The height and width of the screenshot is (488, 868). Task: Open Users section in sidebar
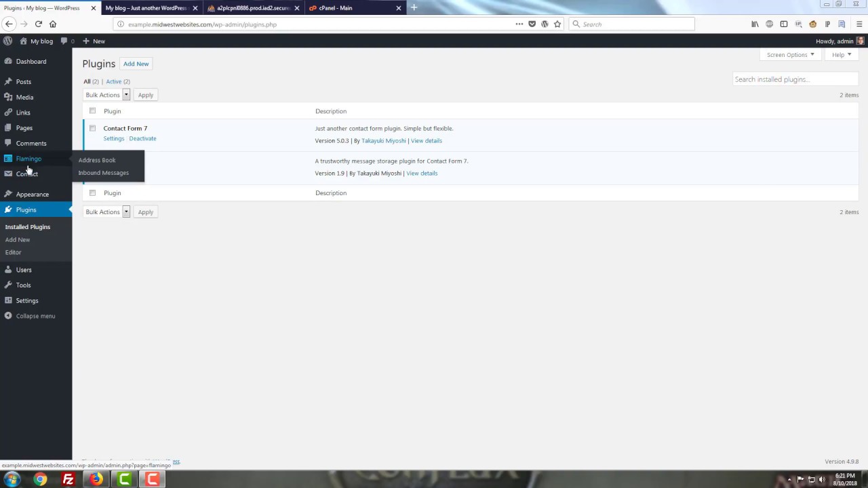click(x=24, y=270)
